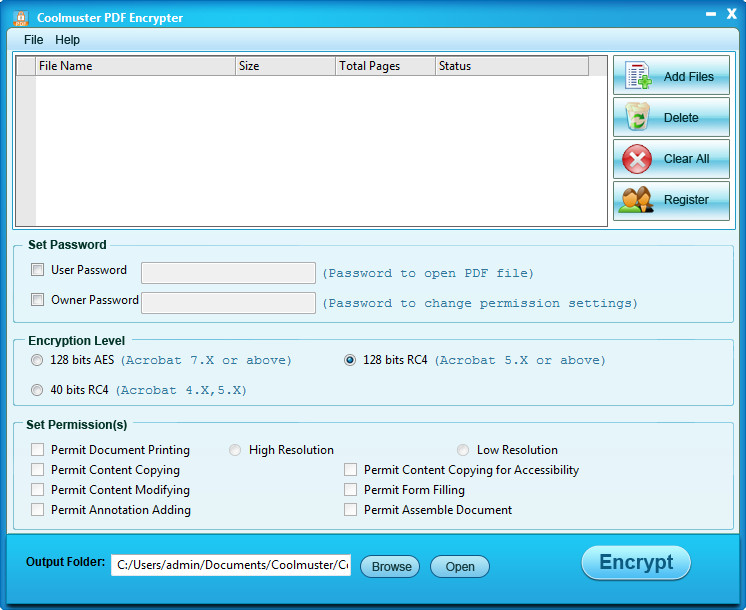The image size is (746, 610).
Task: Open the Help menu
Action: (67, 39)
